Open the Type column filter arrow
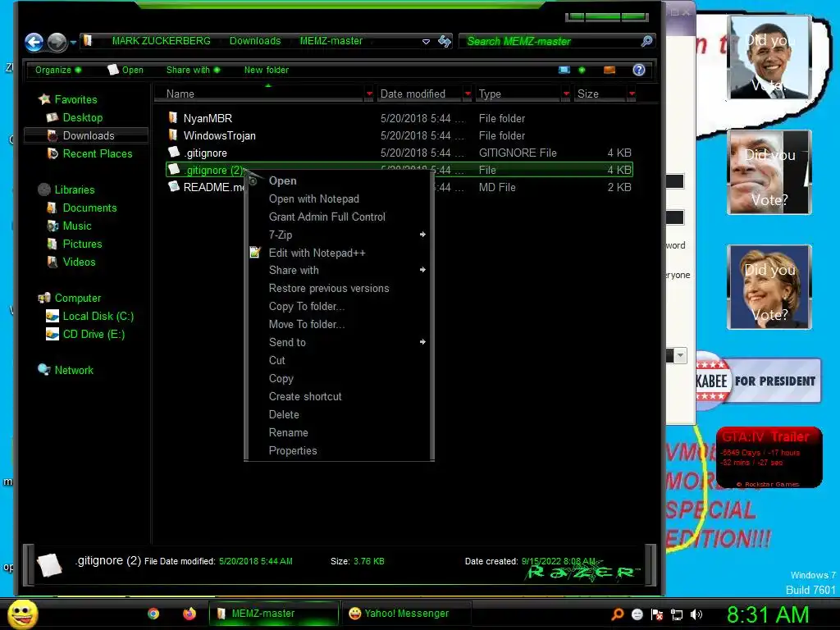 coord(566,94)
